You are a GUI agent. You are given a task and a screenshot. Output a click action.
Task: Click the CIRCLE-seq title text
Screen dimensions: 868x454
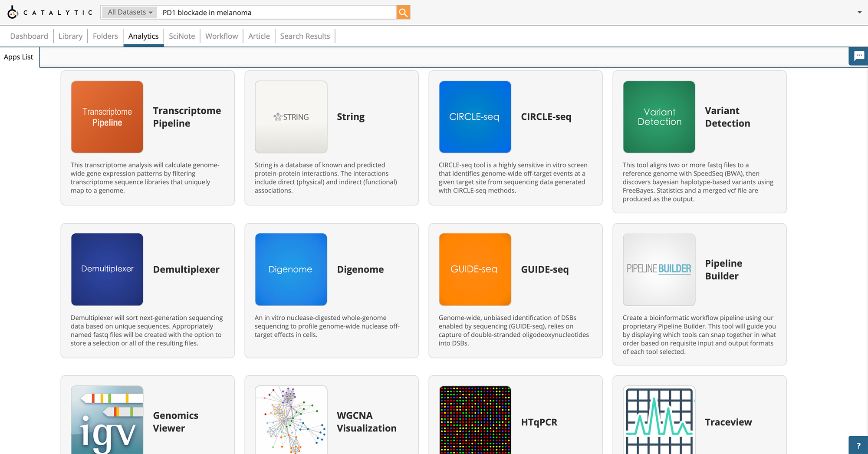[546, 117]
